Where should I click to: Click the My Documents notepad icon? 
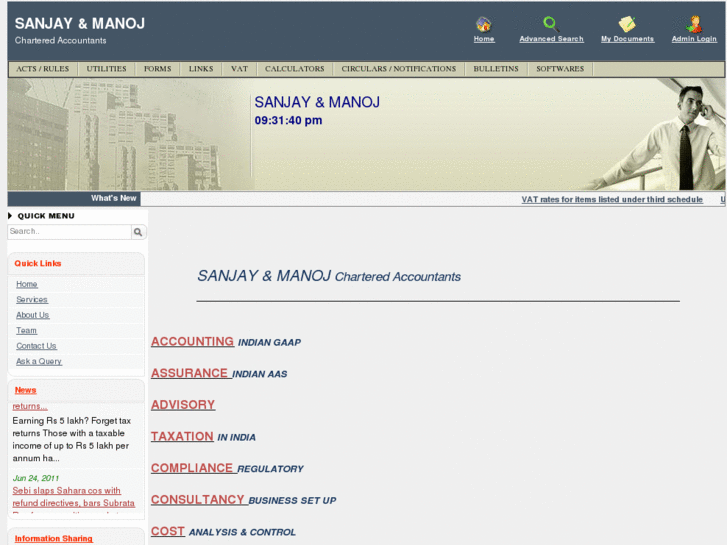click(x=627, y=24)
